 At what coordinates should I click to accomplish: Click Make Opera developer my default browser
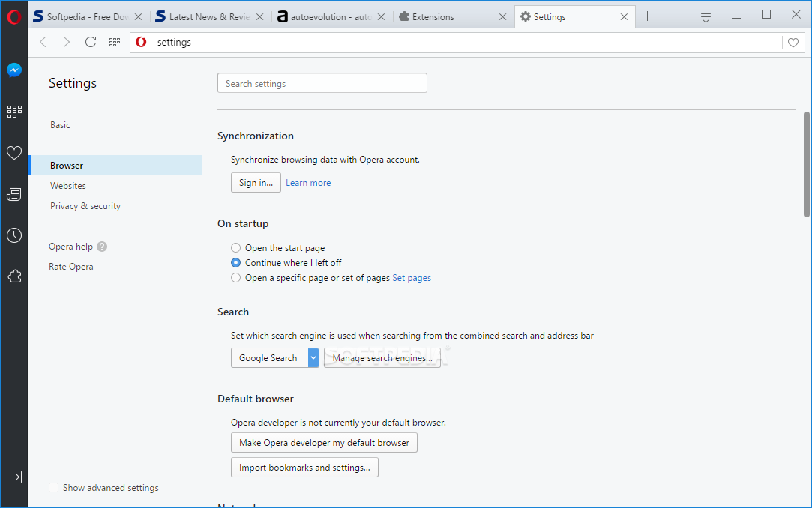click(x=324, y=443)
